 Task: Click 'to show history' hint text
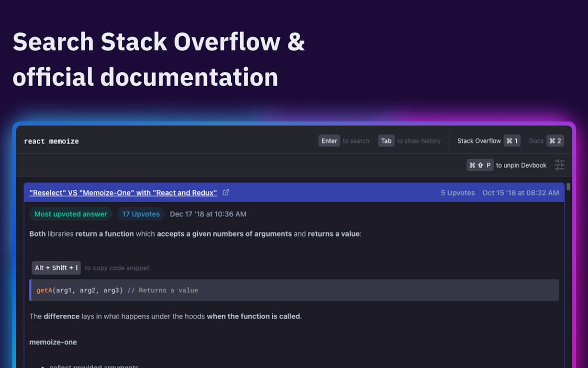(418, 141)
